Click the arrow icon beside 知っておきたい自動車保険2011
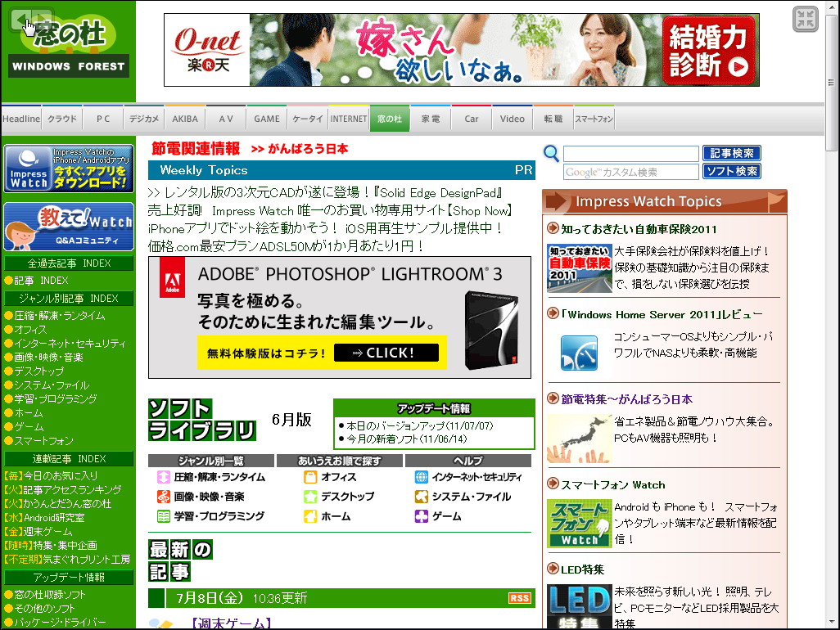Screen dimensions: 840x630 553,228
